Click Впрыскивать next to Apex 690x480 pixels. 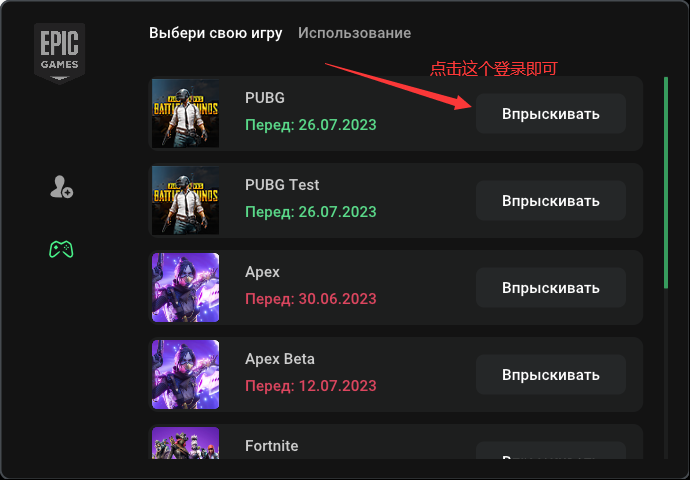(550, 288)
